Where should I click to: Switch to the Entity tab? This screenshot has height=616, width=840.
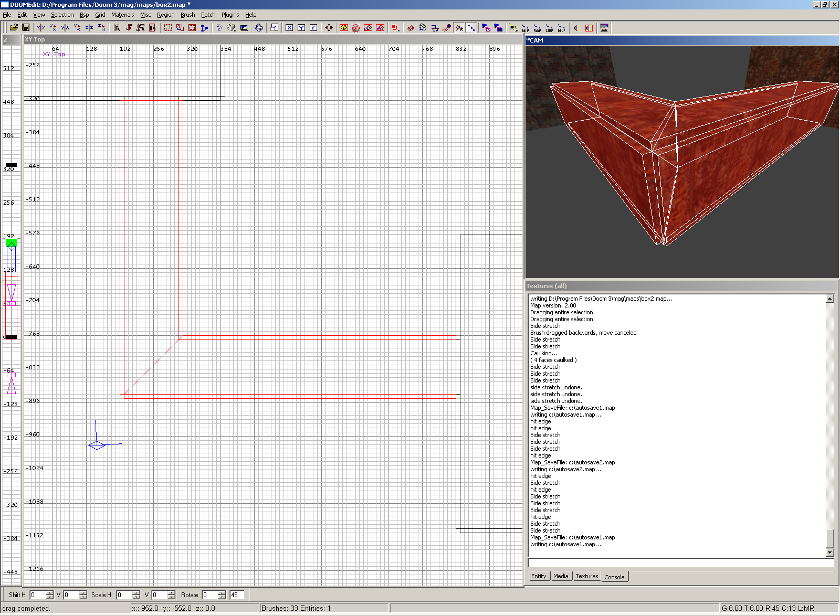[x=539, y=576]
